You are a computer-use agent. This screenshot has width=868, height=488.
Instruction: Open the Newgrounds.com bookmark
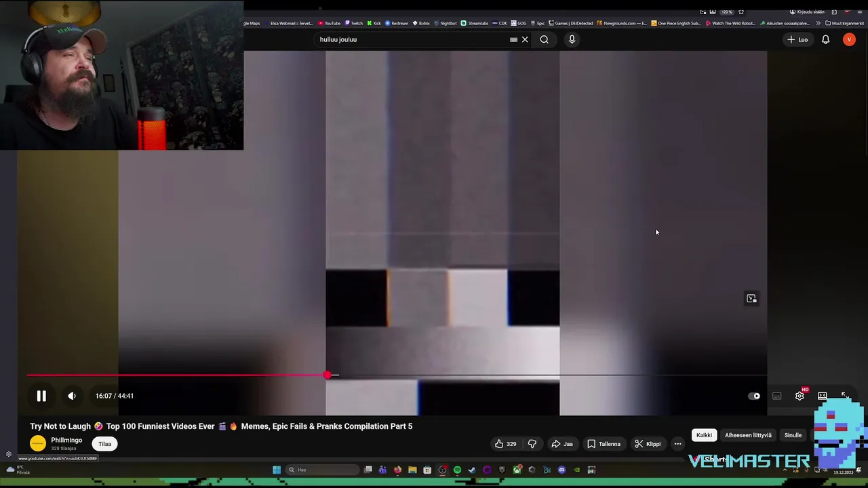(622, 23)
